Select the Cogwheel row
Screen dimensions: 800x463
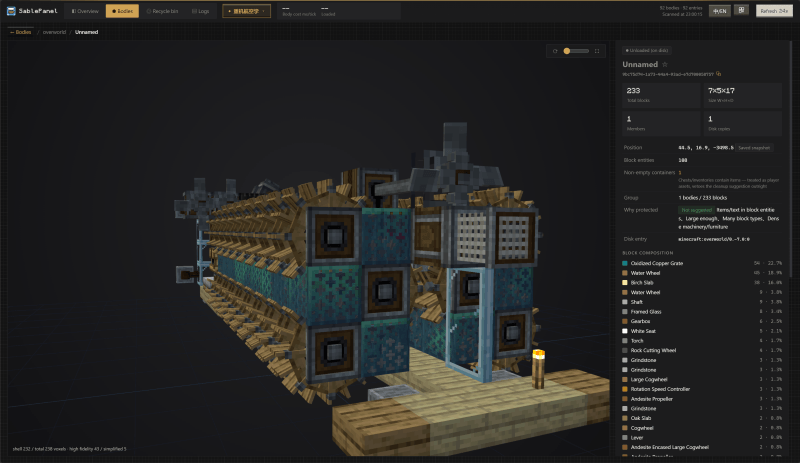(702, 428)
